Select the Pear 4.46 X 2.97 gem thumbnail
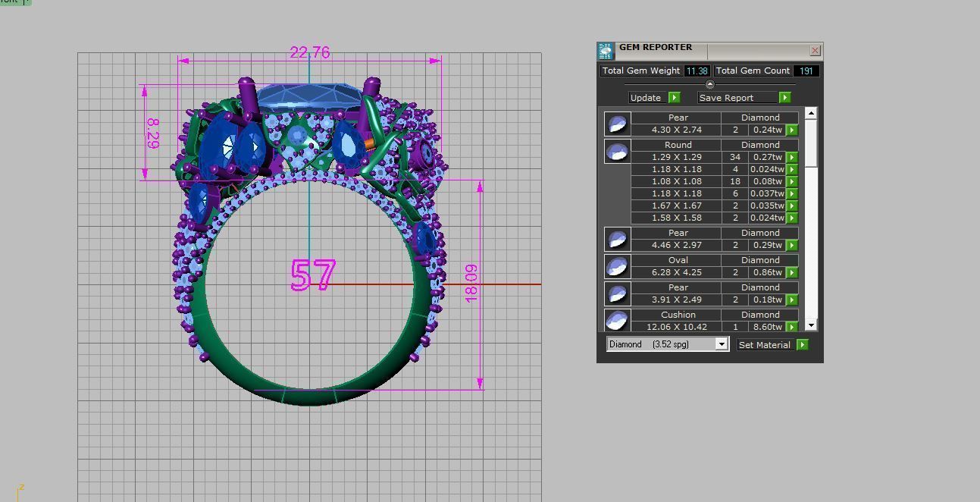 pos(617,239)
